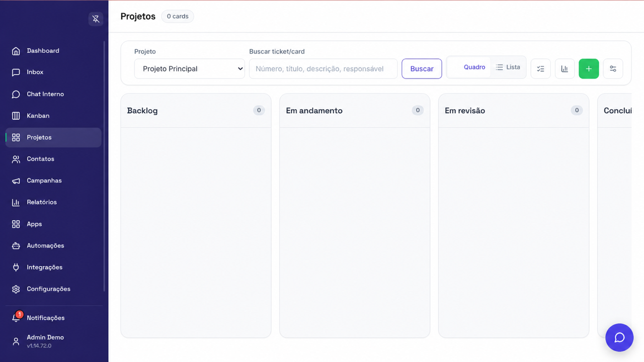Screen dimensions: 644x362
Task: Click the Relatórios chart icon in sidebar
Action: [x=16, y=202]
